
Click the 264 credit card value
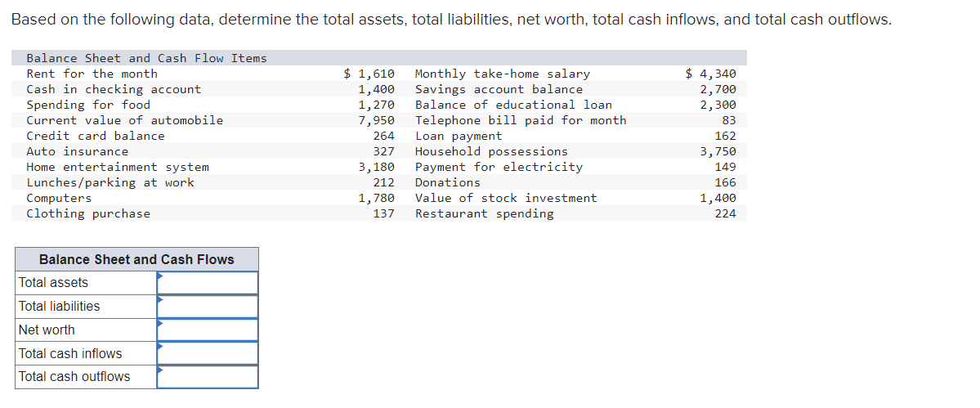pos(384,137)
